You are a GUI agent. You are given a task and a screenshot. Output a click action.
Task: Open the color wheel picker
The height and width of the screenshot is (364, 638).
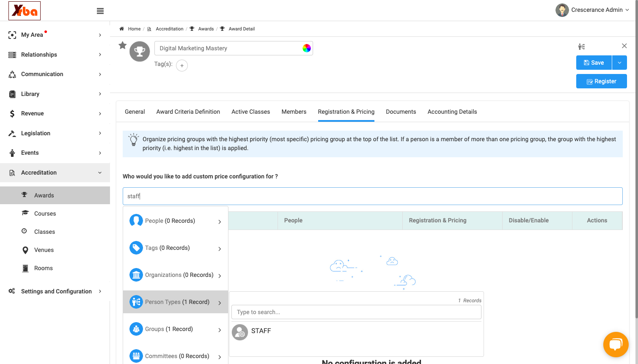point(307,48)
